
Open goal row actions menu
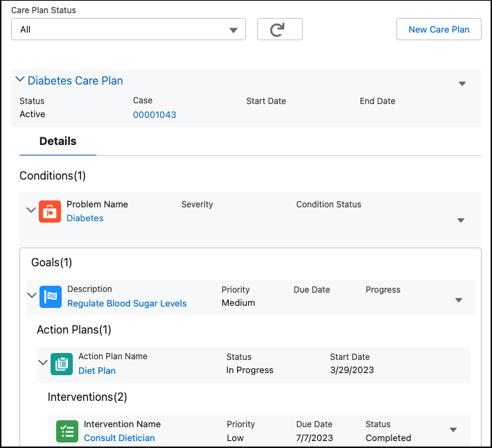click(x=459, y=300)
